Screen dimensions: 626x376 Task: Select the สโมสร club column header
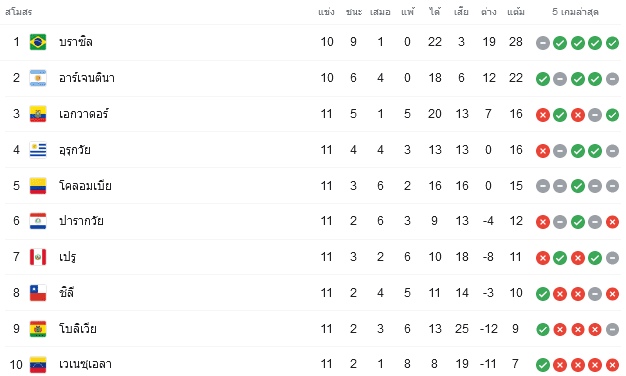[18, 12]
